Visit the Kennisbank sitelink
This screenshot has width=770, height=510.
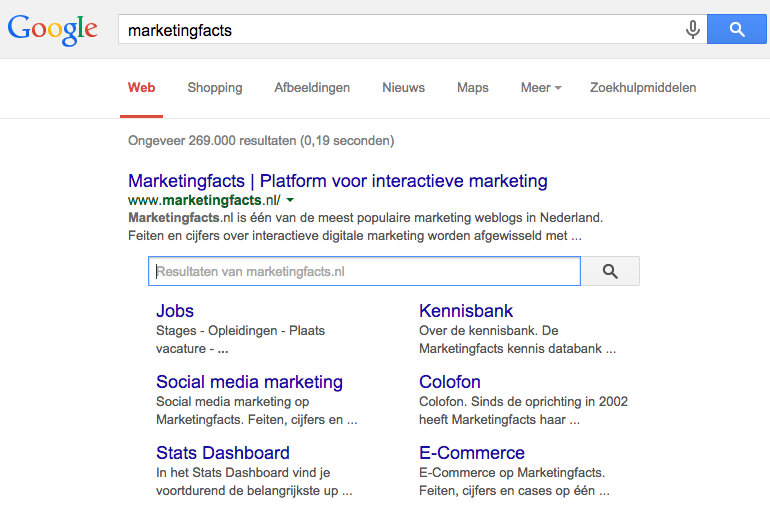point(466,311)
